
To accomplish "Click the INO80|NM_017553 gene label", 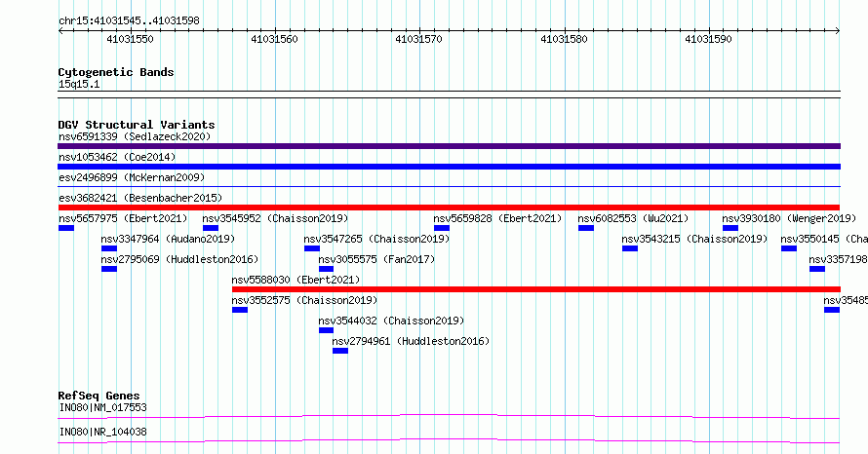I will [103, 407].
